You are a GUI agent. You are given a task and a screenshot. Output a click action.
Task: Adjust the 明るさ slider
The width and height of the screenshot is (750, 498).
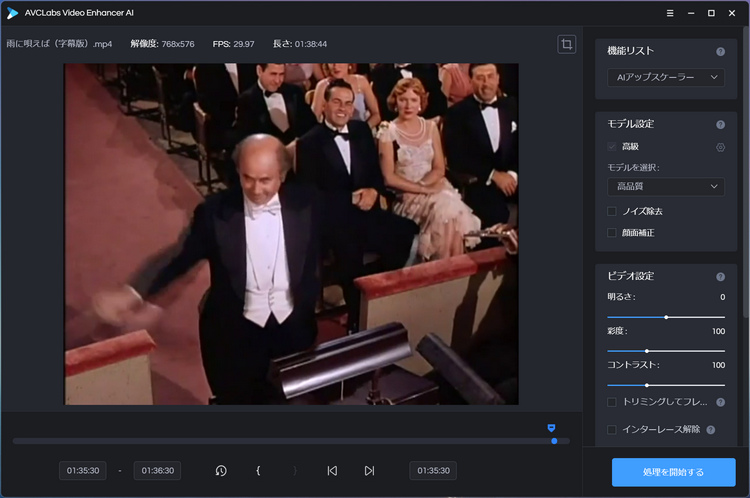coord(666,317)
